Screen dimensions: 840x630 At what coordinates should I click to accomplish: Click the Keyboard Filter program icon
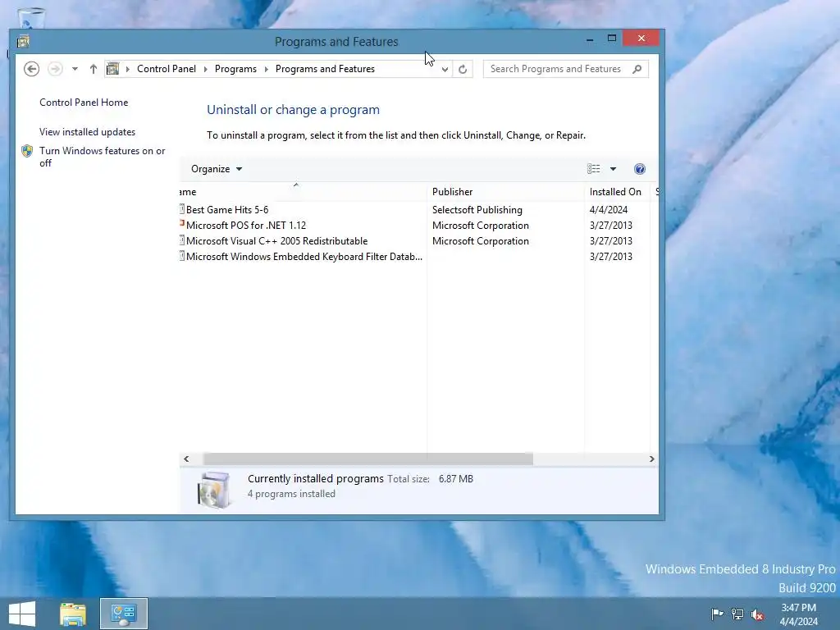tap(182, 256)
